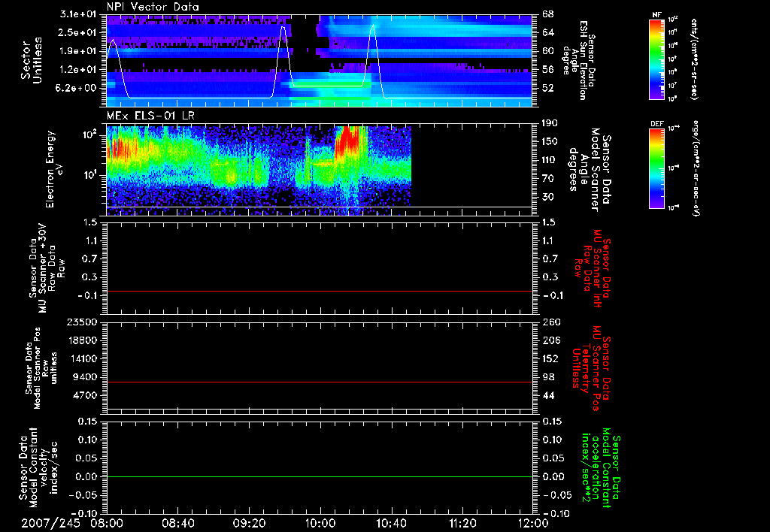The width and height of the screenshot is (770, 532).
Task: Click the 10:40 time tick label
Action: click(391, 523)
